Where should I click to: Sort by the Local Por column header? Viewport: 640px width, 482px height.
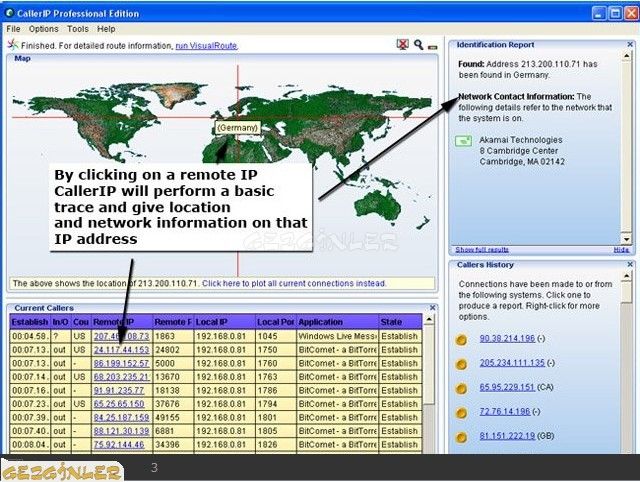[276, 322]
